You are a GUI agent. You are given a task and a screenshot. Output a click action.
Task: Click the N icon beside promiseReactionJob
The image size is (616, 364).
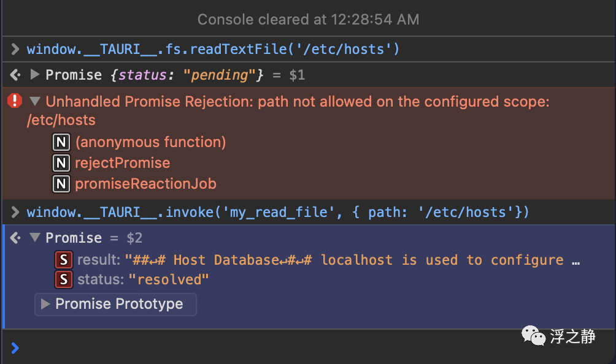coord(61,184)
